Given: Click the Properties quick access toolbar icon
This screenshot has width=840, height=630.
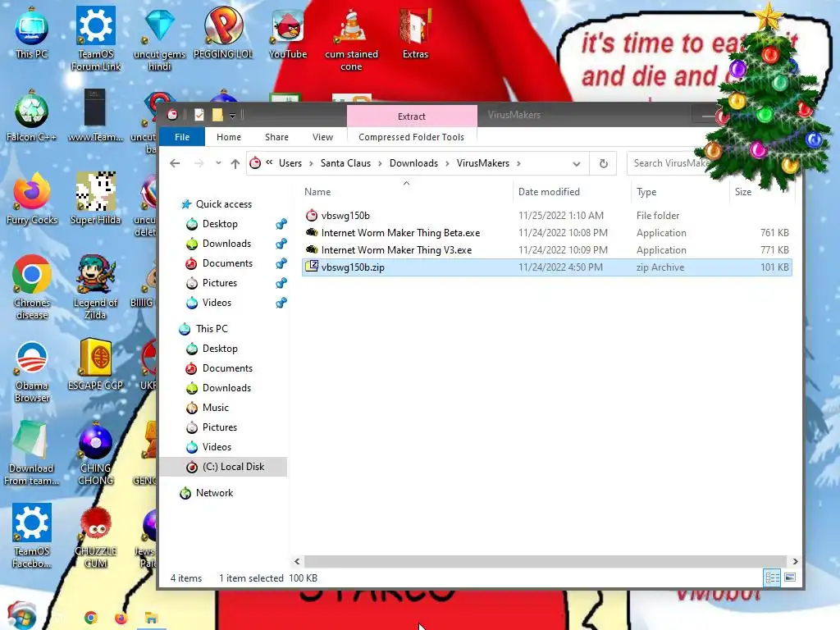Looking at the screenshot, I should (199, 115).
